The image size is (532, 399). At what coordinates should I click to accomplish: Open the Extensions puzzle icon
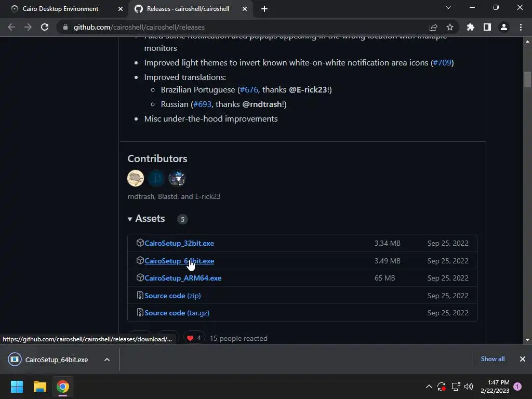471,27
